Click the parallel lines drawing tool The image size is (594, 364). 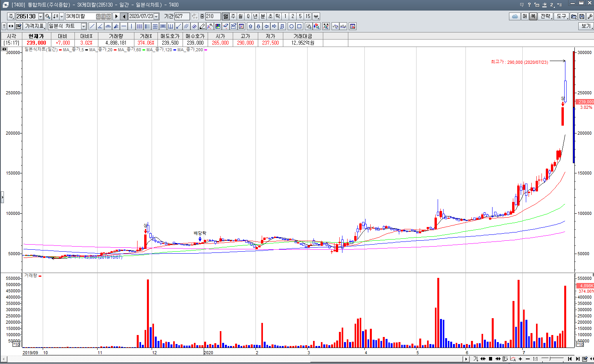pos(187,26)
